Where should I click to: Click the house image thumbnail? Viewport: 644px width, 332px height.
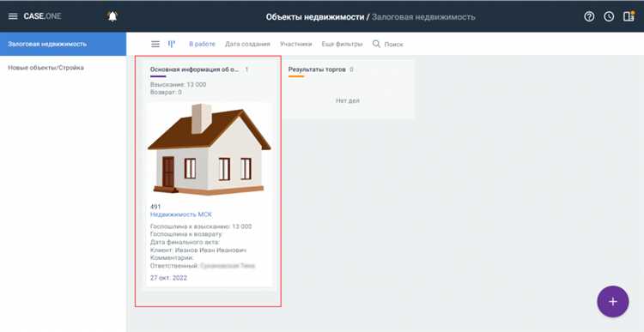pos(209,149)
